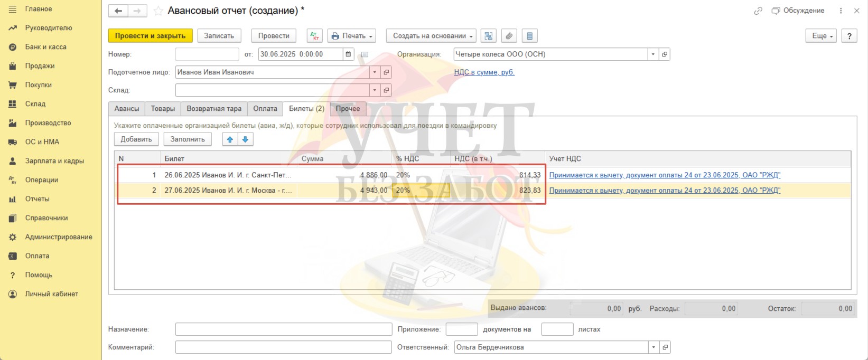Viewport: 868px width, 360px height.
Task: Expand the Ответственный dropdown arrow
Action: click(654, 347)
